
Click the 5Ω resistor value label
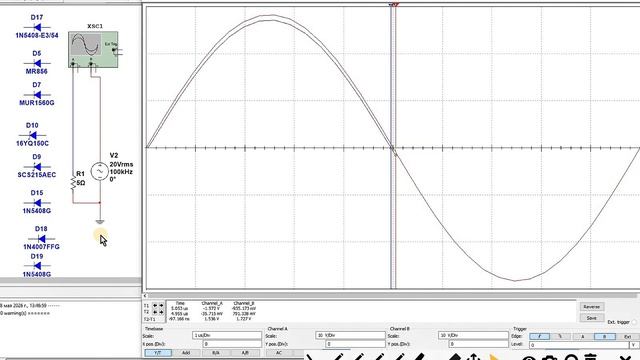81,183
